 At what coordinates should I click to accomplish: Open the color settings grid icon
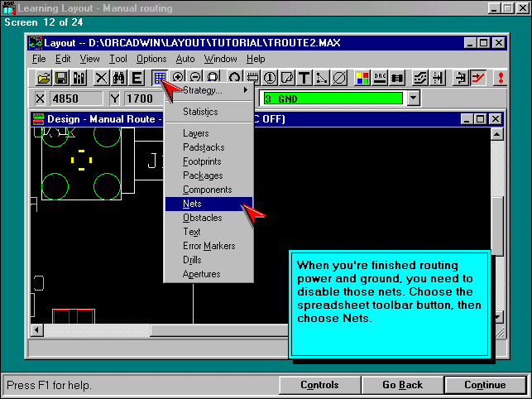point(362,78)
